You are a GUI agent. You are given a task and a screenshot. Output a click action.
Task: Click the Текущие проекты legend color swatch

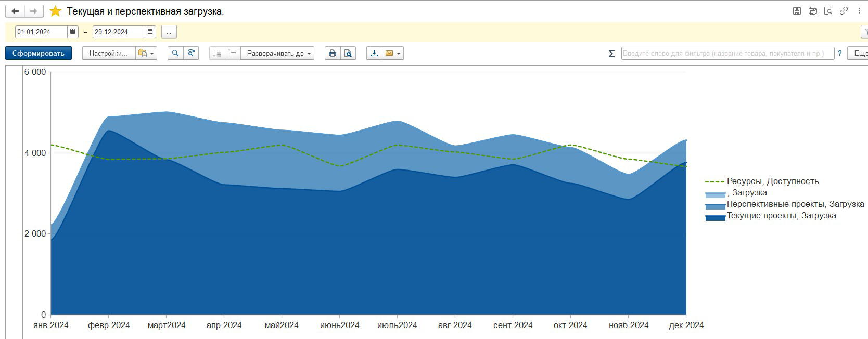pyautogui.click(x=715, y=218)
